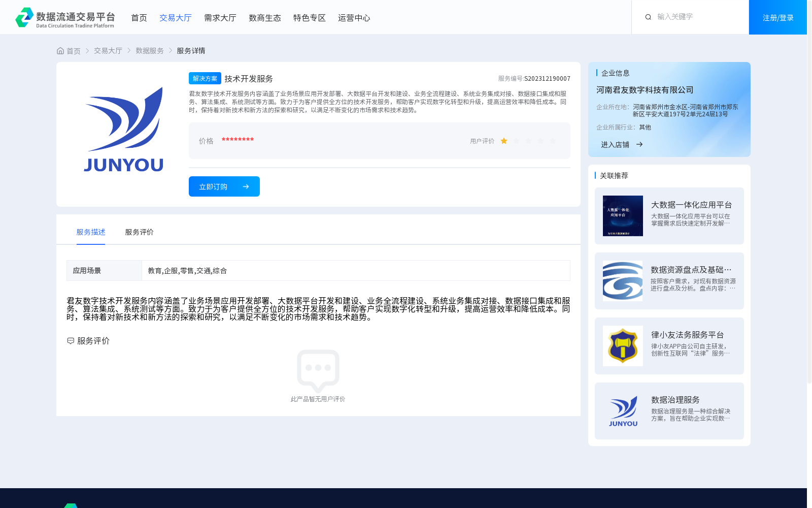Open 数据治理服务 JUNYOU thumbnail

623,411
